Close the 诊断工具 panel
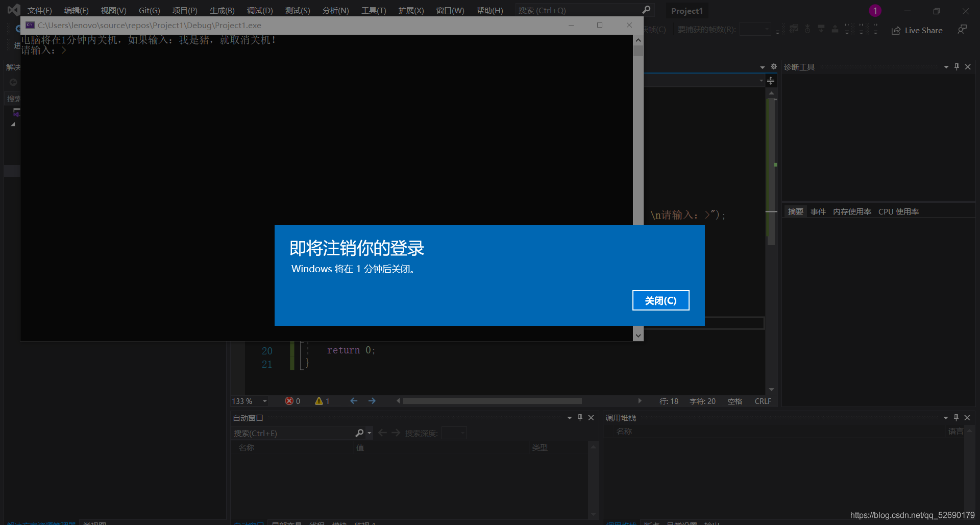This screenshot has width=980, height=525. click(x=968, y=67)
